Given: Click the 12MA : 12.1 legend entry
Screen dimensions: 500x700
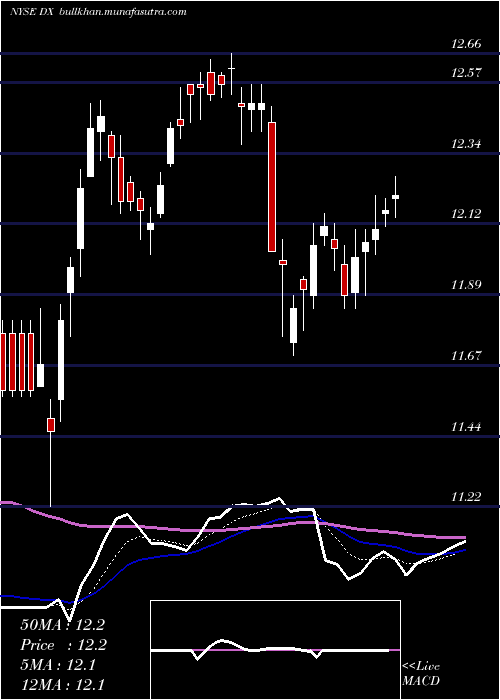Looking at the screenshot, I should pos(62,684).
